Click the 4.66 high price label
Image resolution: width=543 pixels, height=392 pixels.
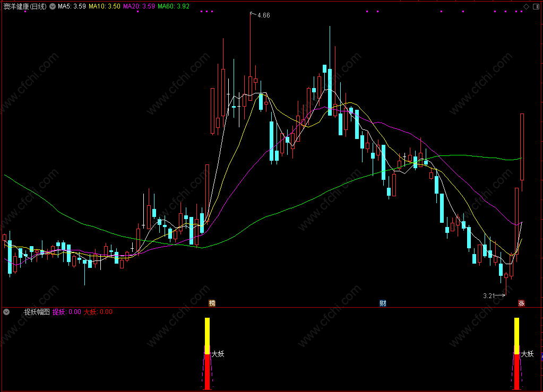pos(263,15)
